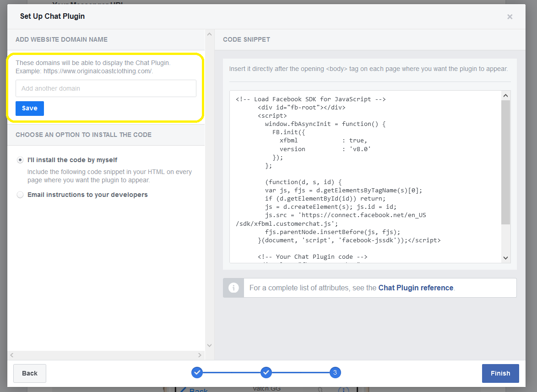Open the Chat Plugin reference link
Screen dimensions: 537x392
(x=416, y=288)
